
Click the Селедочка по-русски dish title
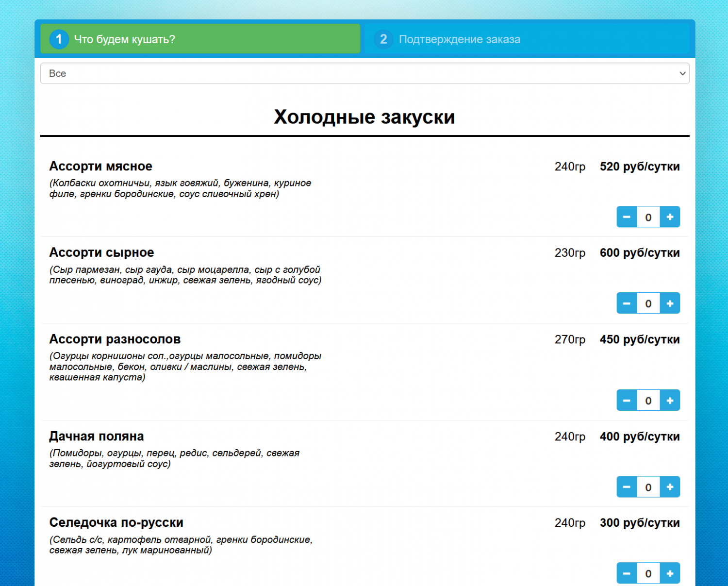coord(116,523)
